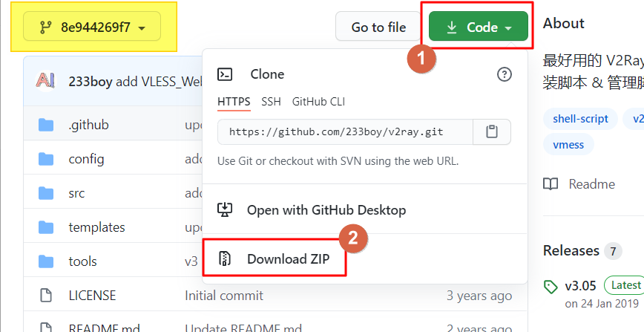Click the shell-script topic tag
This screenshot has height=332, width=644.
580,119
